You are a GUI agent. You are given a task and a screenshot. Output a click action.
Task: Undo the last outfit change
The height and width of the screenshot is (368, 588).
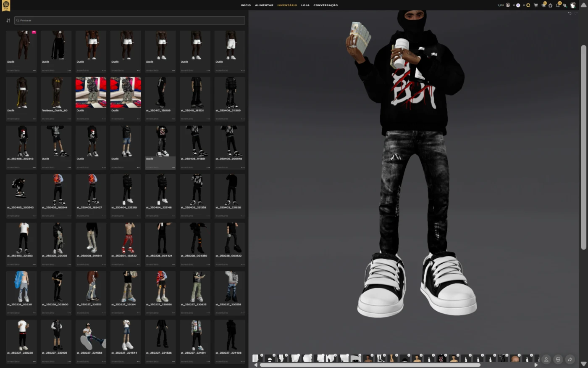(x=570, y=13)
